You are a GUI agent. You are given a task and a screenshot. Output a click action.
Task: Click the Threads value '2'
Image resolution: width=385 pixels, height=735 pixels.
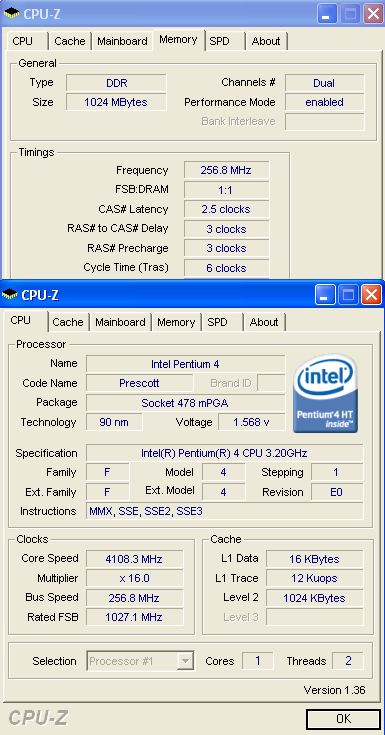pyautogui.click(x=348, y=661)
